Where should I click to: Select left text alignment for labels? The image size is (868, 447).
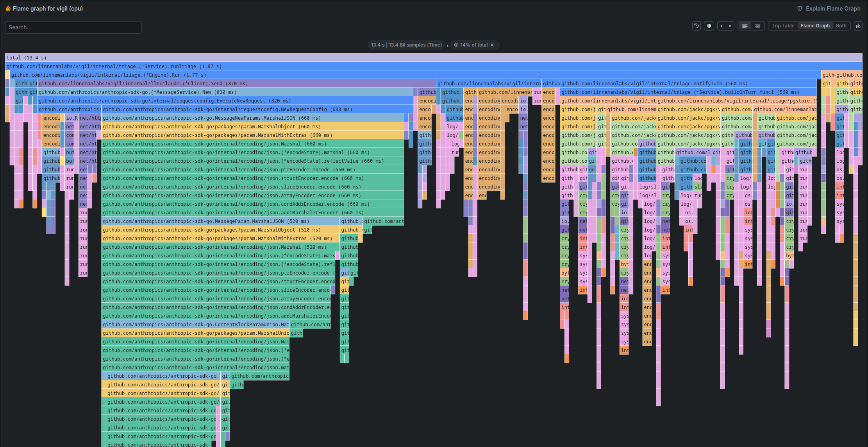coord(745,25)
